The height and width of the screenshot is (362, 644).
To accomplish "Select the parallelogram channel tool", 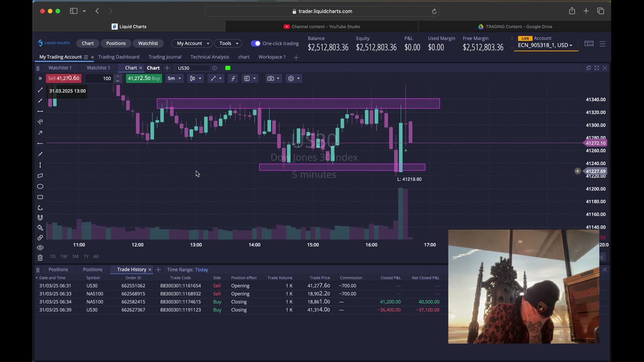I will click(x=40, y=175).
